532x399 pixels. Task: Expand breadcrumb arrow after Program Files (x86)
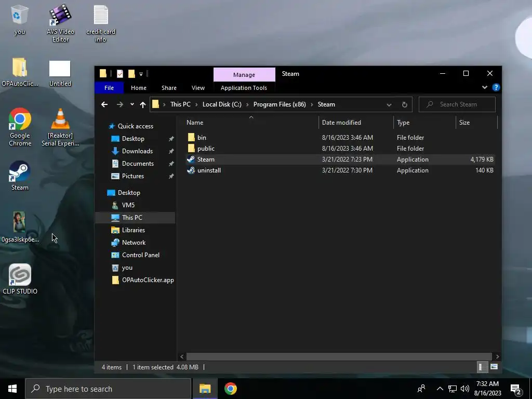coord(312,104)
